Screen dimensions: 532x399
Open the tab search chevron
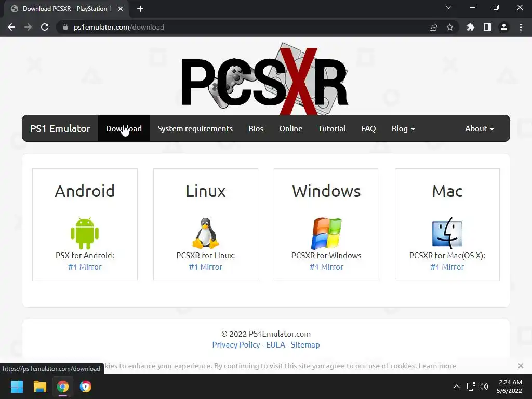click(448, 7)
